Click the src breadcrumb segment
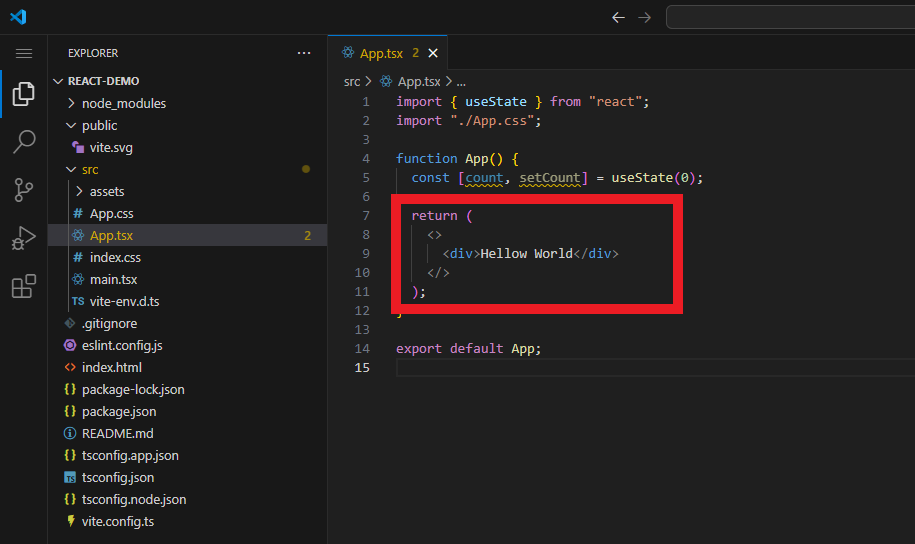 352,82
